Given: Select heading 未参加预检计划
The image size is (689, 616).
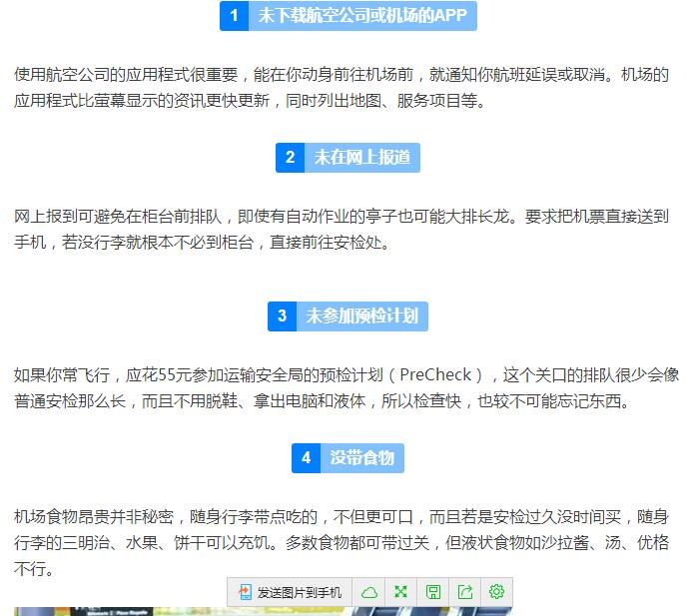Looking at the screenshot, I should pos(360,315).
